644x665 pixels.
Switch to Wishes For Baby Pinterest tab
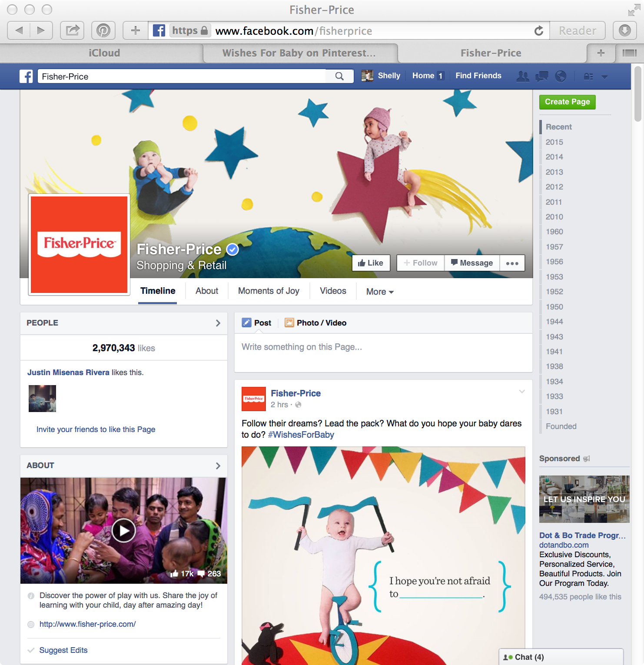click(299, 53)
